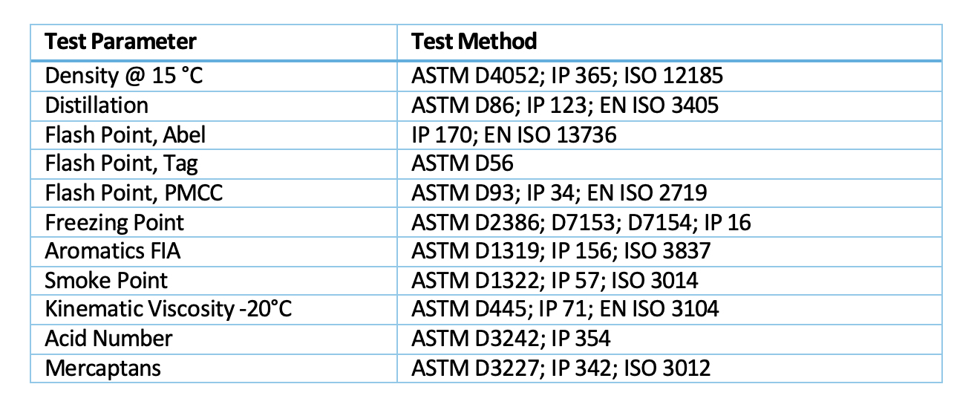This screenshot has width=980, height=410.
Task: Click the "Test Parameter" column header
Action: 120,42
